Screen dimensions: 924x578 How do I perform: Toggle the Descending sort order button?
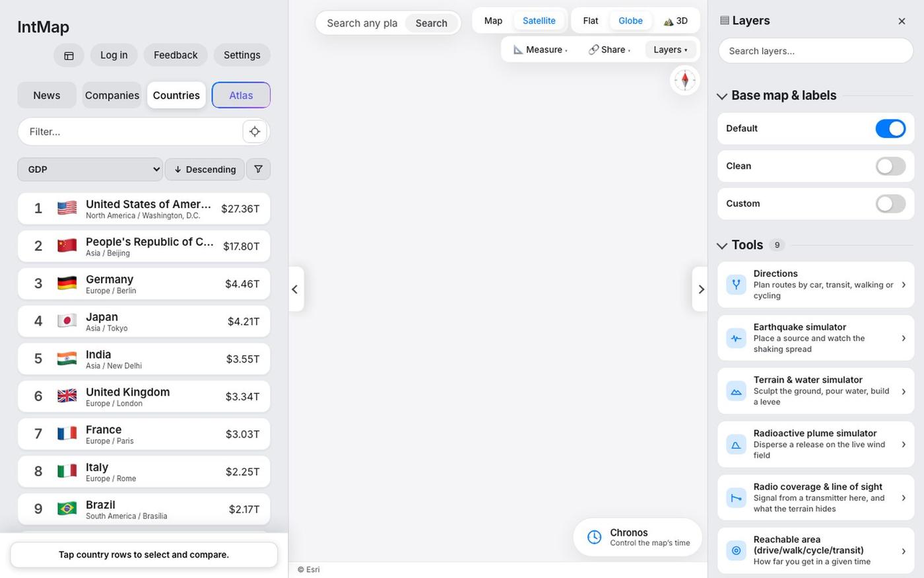205,169
